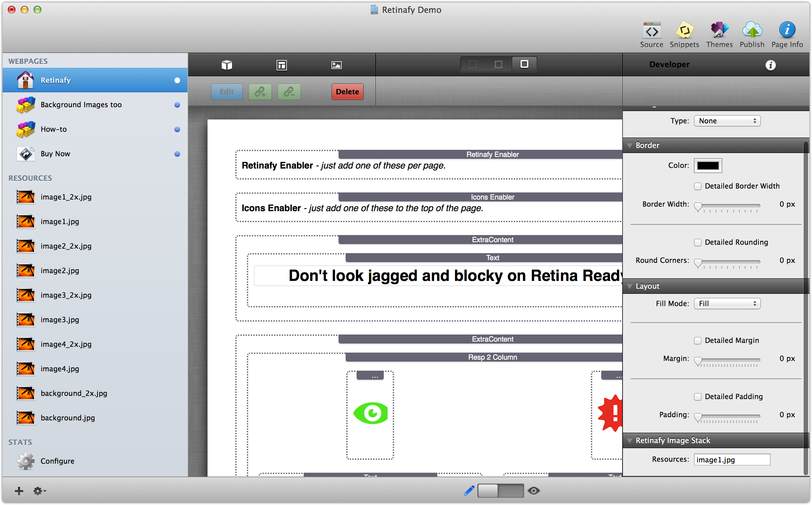
Task: Click the add link chain icon
Action: [x=260, y=91]
